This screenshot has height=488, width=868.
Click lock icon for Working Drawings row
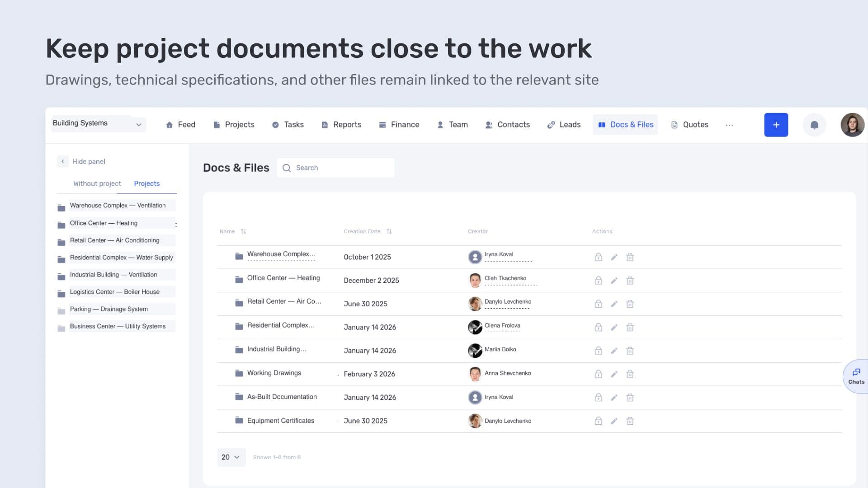[598, 374]
